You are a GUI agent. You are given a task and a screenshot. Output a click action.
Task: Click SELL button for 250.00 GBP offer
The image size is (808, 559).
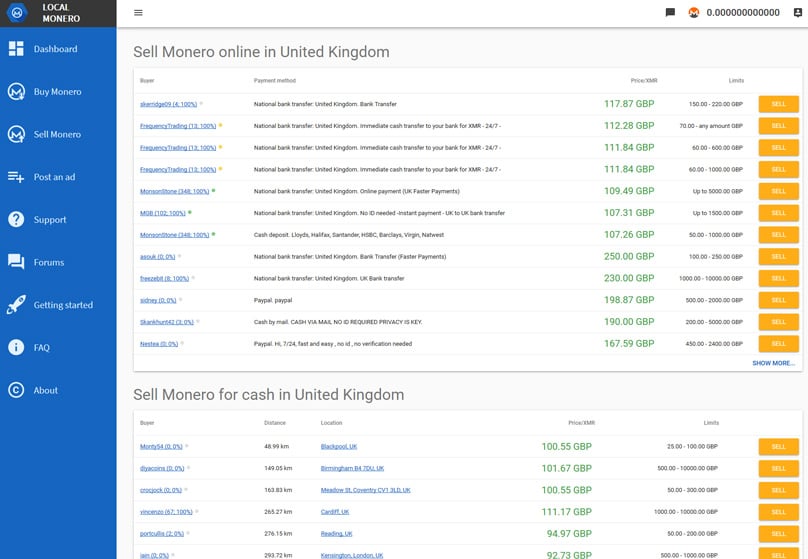tap(778, 257)
